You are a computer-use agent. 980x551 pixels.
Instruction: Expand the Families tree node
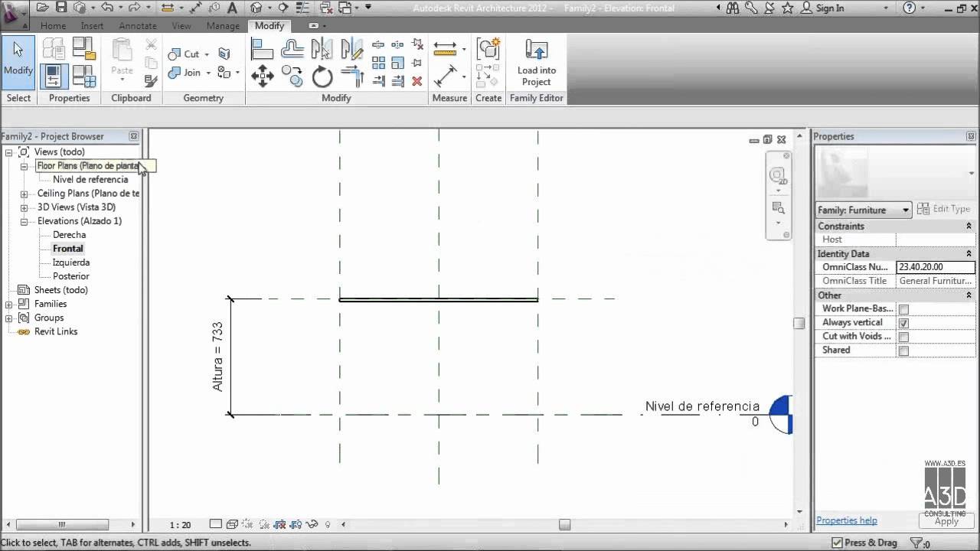point(9,304)
